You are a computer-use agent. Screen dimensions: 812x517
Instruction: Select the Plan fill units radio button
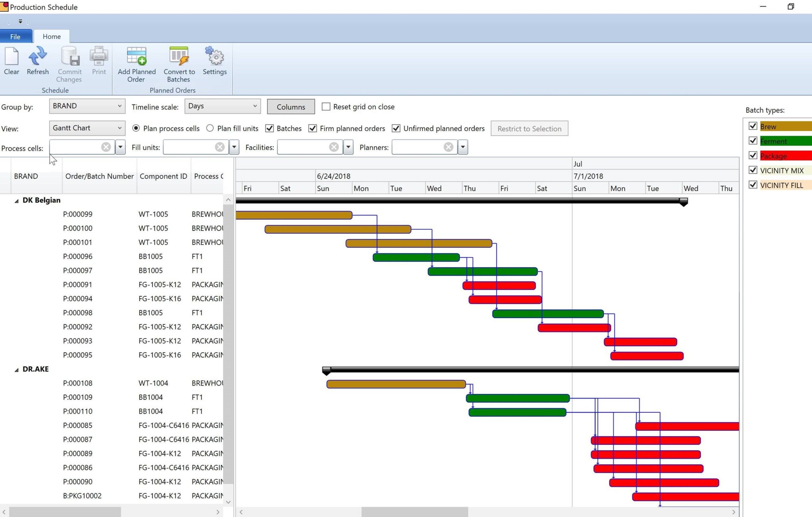pyautogui.click(x=210, y=128)
